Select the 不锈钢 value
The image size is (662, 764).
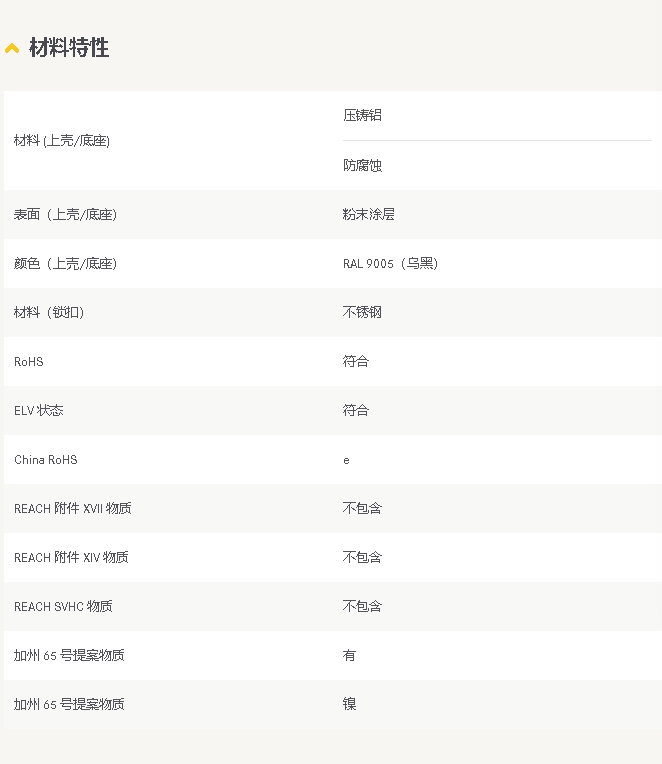click(x=362, y=312)
